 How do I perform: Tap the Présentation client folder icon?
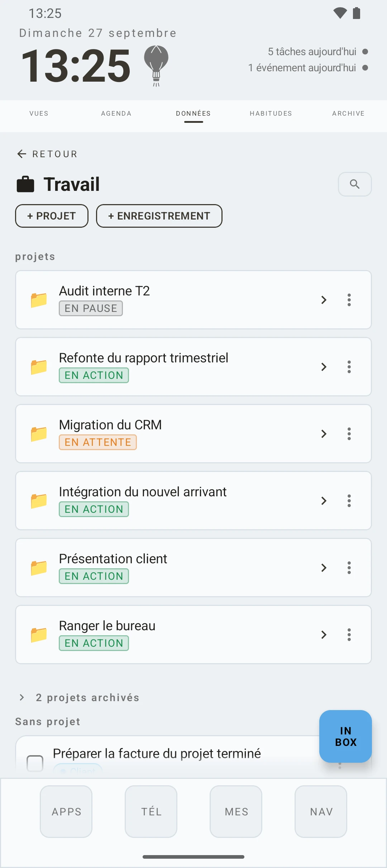39,568
